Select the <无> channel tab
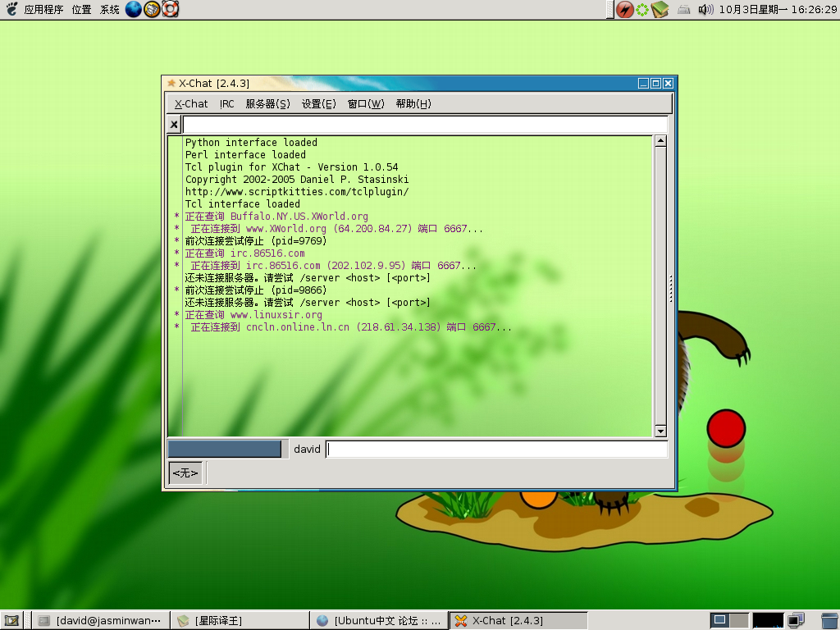The height and width of the screenshot is (630, 840). [x=185, y=473]
